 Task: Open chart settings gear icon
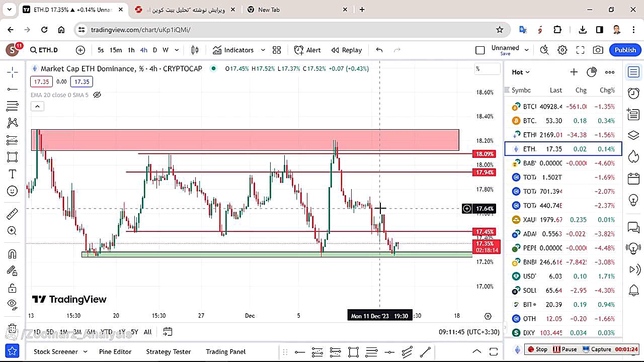point(562,50)
